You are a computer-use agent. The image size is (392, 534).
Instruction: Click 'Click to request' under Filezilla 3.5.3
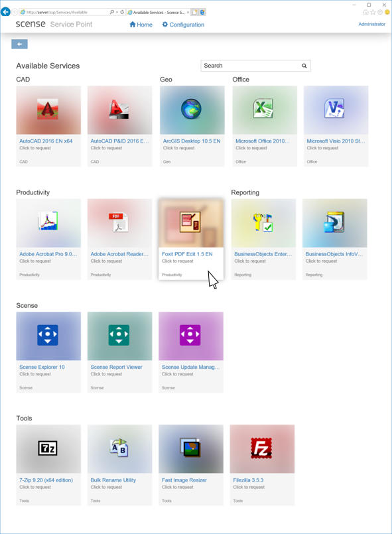pyautogui.click(x=249, y=488)
